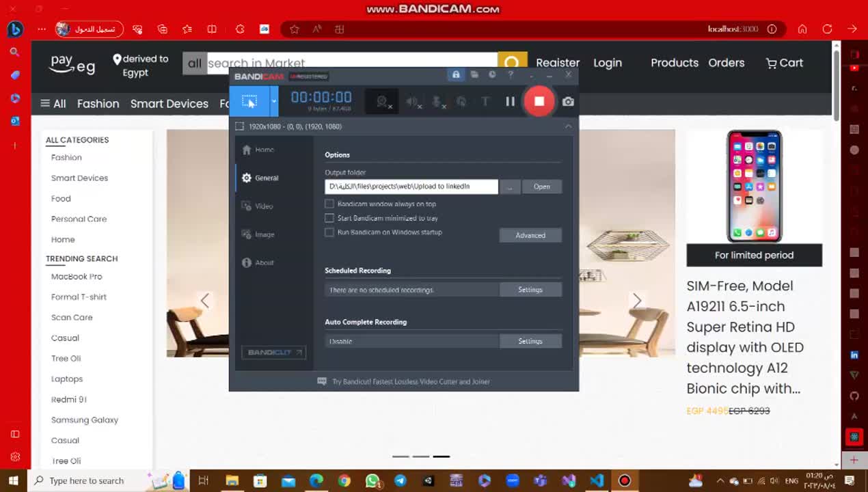Click the output folder path field
Image resolution: width=868 pixels, height=492 pixels.
tap(411, 186)
